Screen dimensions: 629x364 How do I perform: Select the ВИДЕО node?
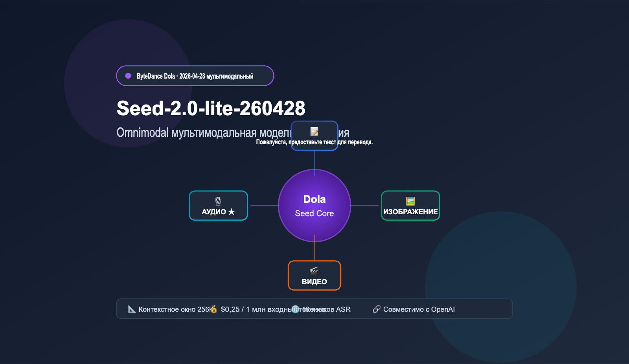(314, 276)
